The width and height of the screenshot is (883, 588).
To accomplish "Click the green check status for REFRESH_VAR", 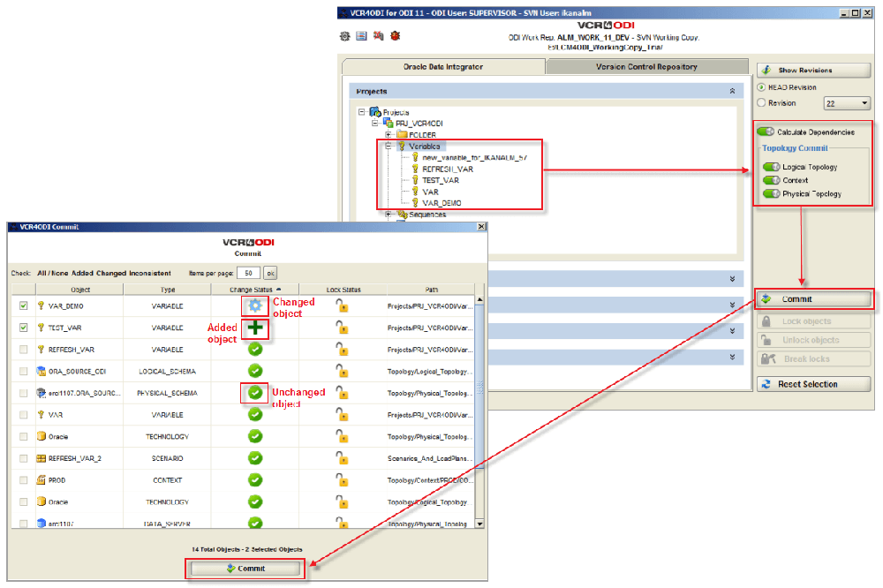I will pyautogui.click(x=255, y=350).
